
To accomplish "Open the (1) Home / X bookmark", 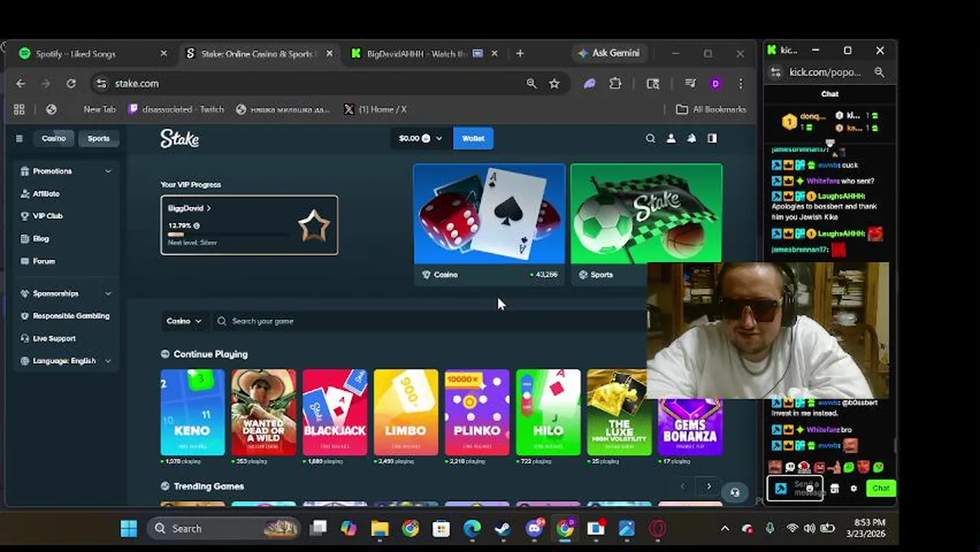I will point(374,110).
